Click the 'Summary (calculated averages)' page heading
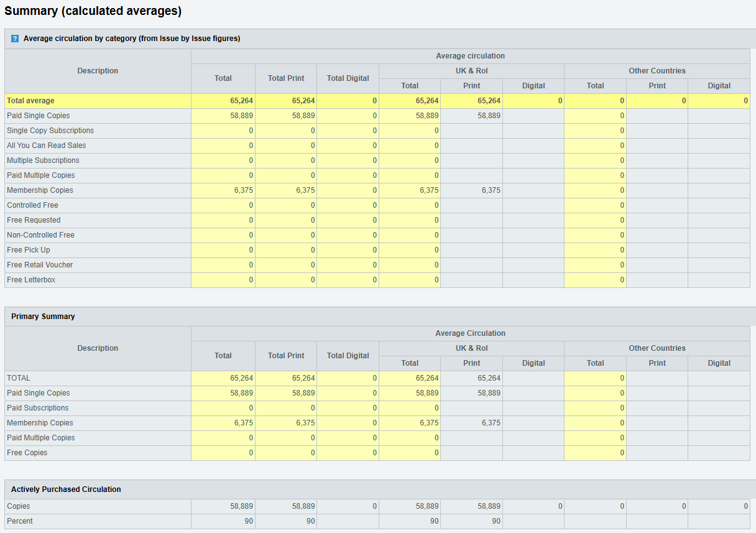The height and width of the screenshot is (533, 756). pyautogui.click(x=93, y=11)
